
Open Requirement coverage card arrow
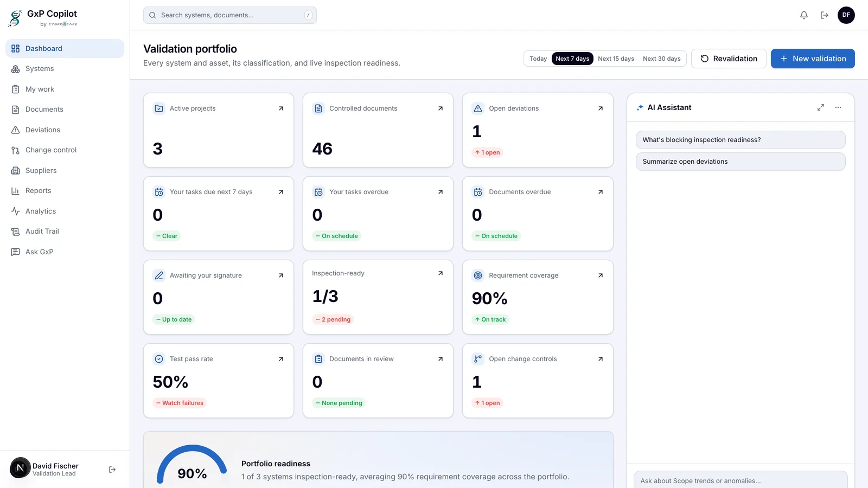[601, 275]
